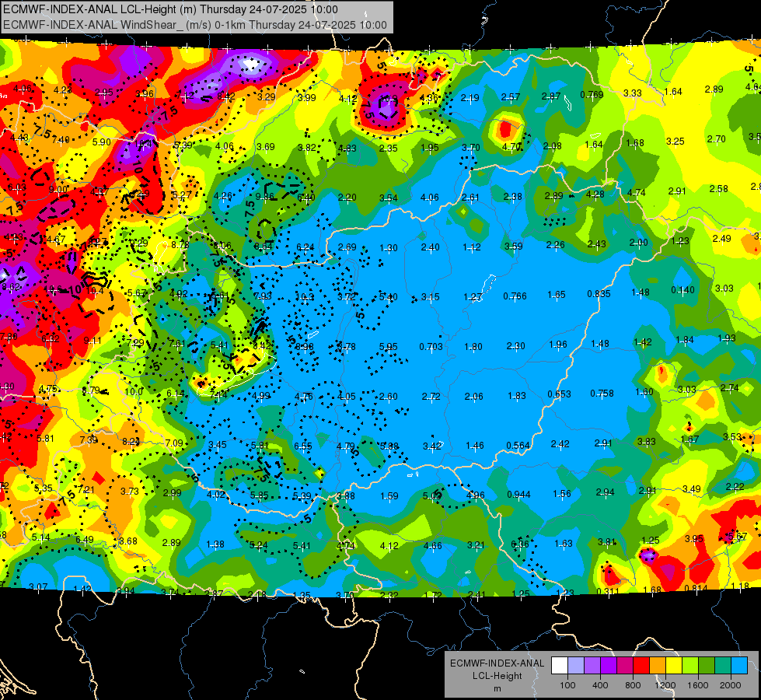Click the wind shear value 6.24

pos(305,247)
